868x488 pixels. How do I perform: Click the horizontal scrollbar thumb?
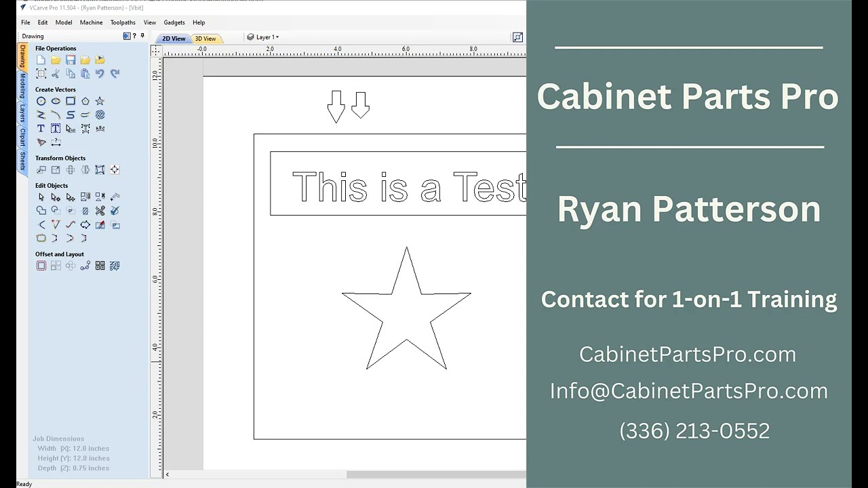tap(436, 474)
